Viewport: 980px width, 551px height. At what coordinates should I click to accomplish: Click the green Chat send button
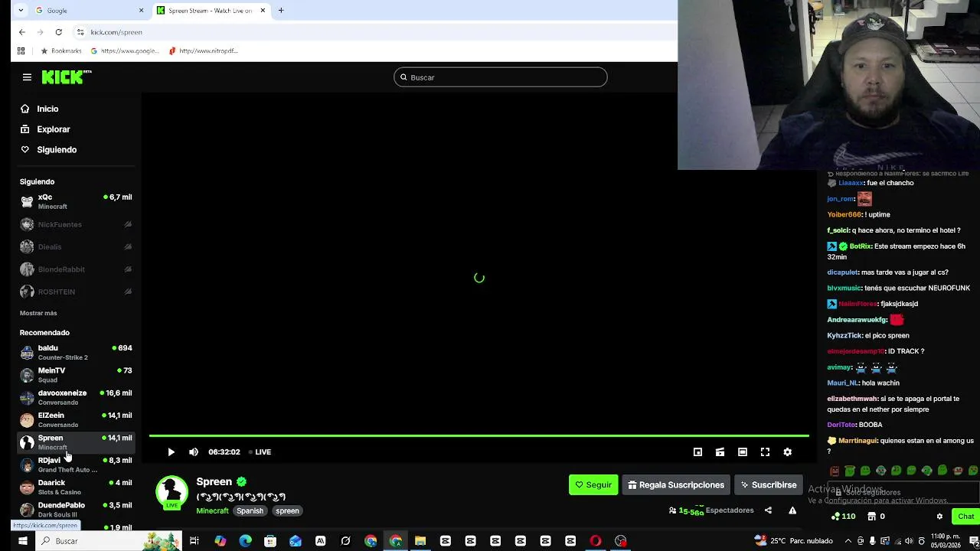965,517
